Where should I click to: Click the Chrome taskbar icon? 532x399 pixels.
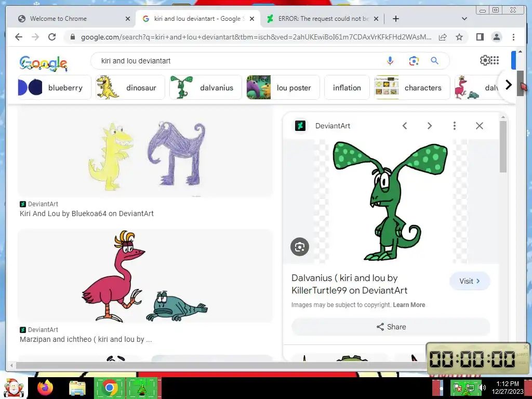click(x=109, y=388)
